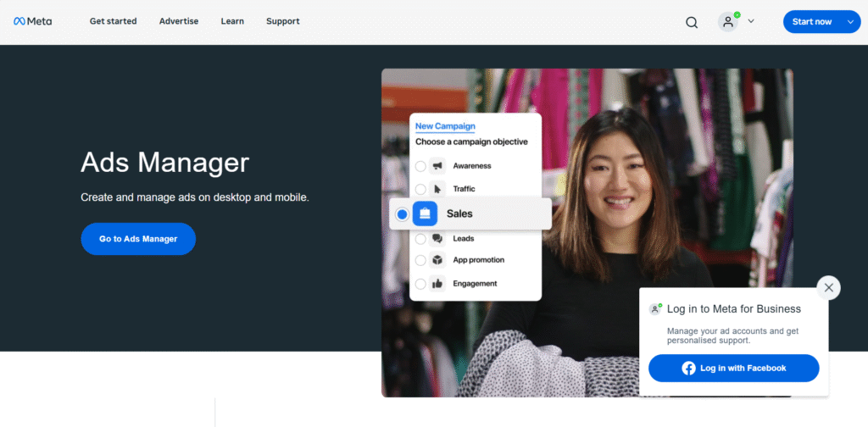Open the search magnifier icon
This screenshot has width=868, height=427.
(x=692, y=22)
